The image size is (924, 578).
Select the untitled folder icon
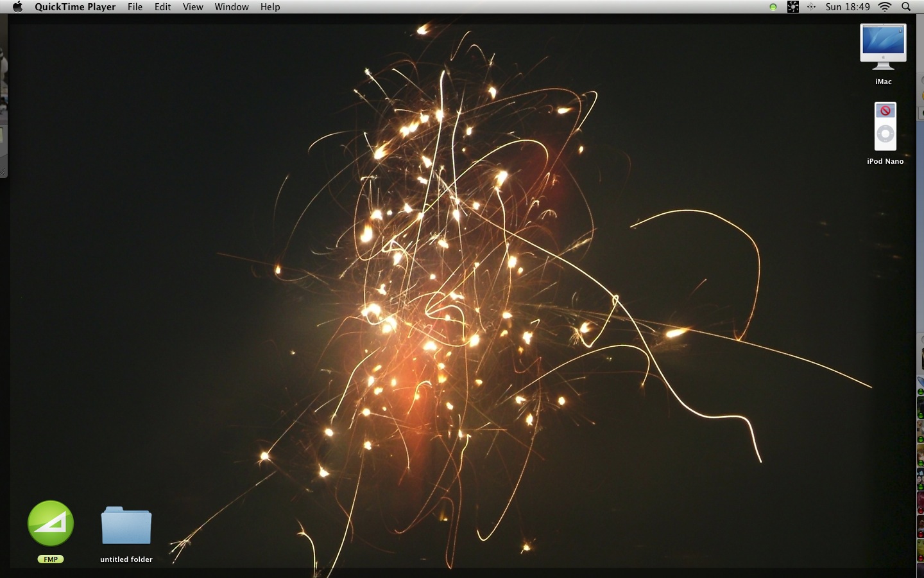click(126, 525)
